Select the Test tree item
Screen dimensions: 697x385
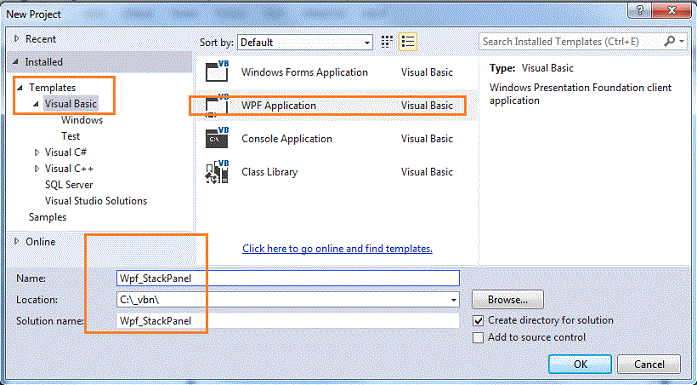[x=71, y=136]
